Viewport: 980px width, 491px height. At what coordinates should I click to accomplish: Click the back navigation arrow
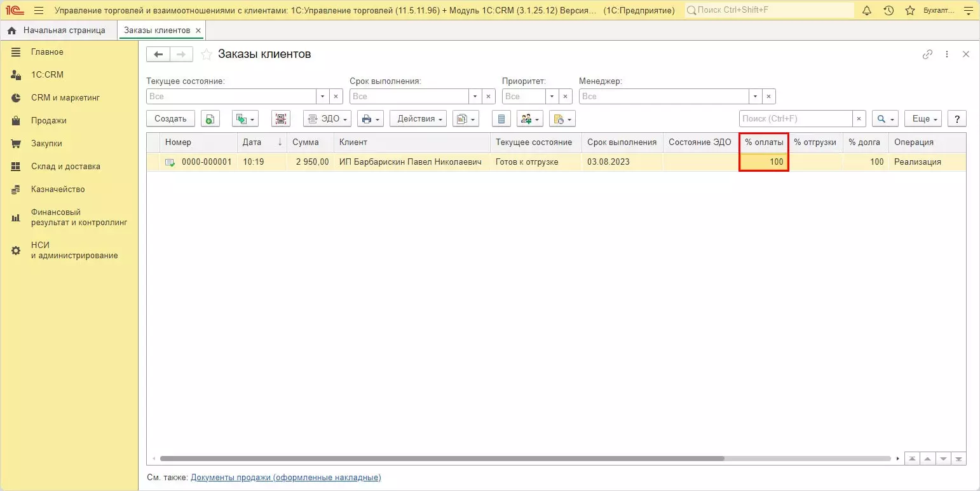coord(158,55)
